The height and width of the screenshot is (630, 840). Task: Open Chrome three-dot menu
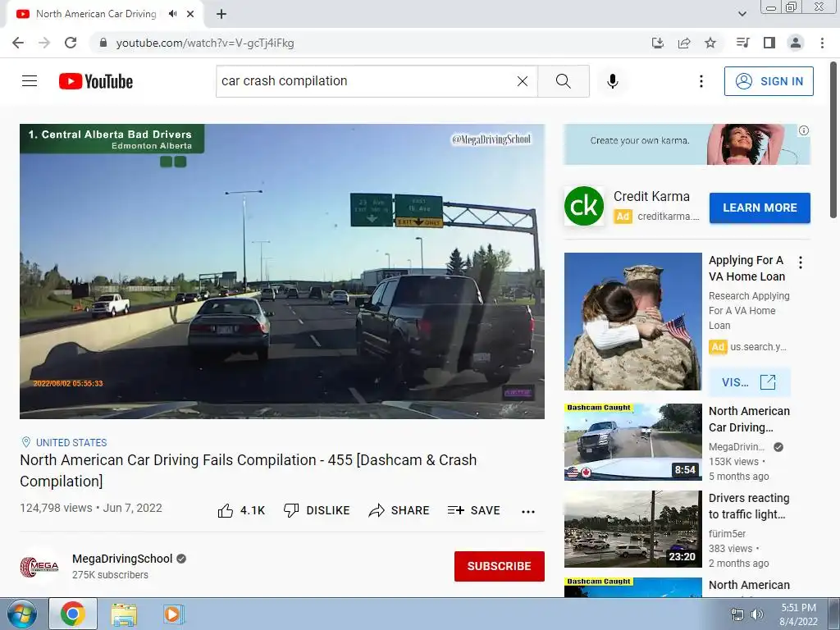point(822,43)
